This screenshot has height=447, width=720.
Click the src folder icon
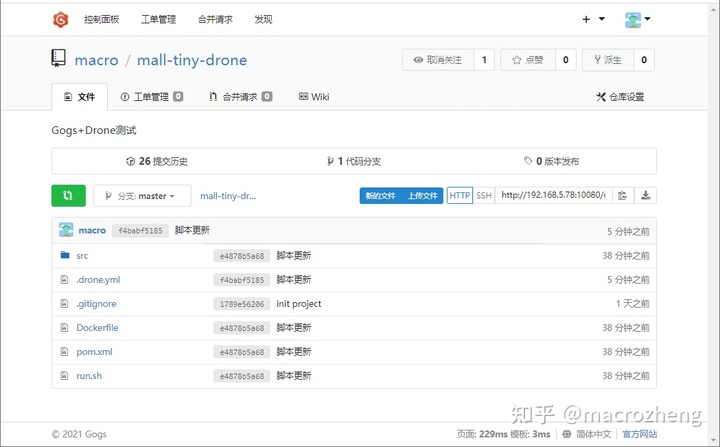(65, 255)
